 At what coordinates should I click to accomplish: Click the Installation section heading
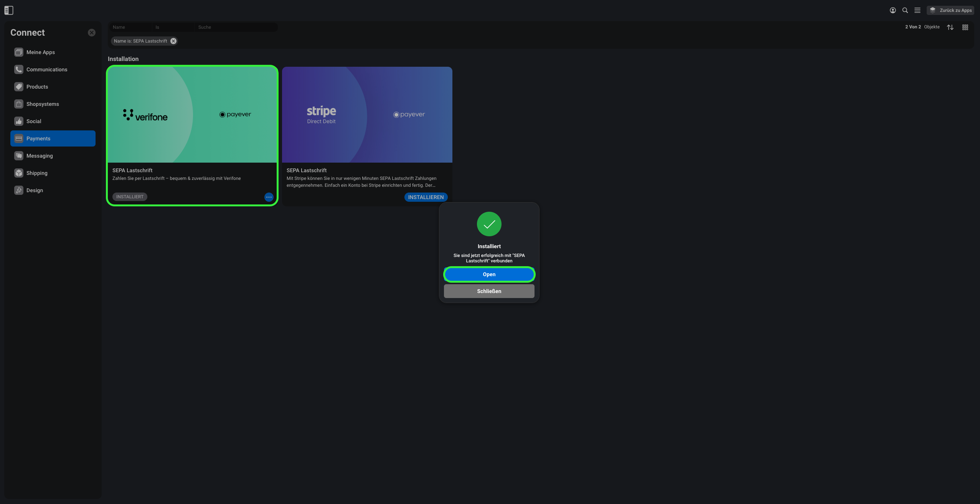[123, 59]
